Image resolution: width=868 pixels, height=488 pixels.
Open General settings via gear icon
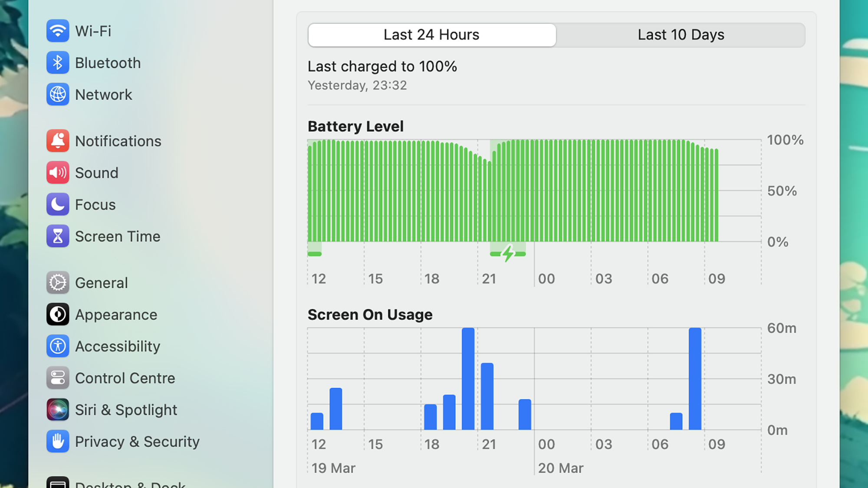pyautogui.click(x=58, y=282)
